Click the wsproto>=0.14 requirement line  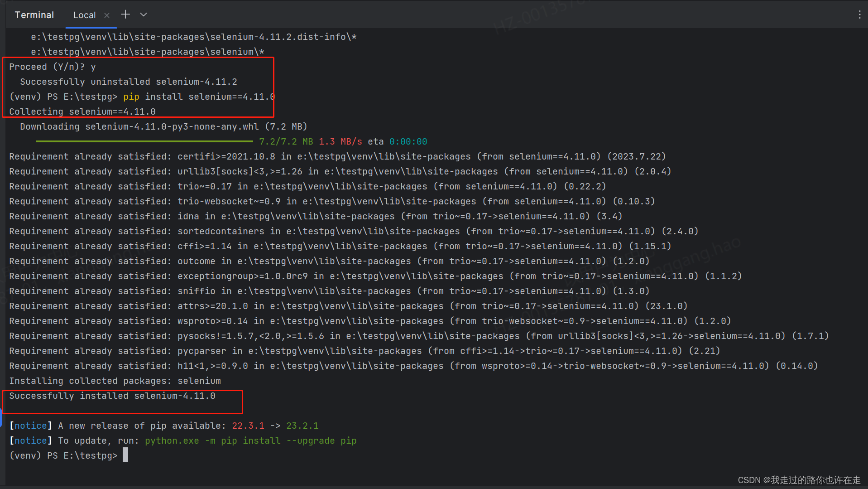(x=370, y=321)
